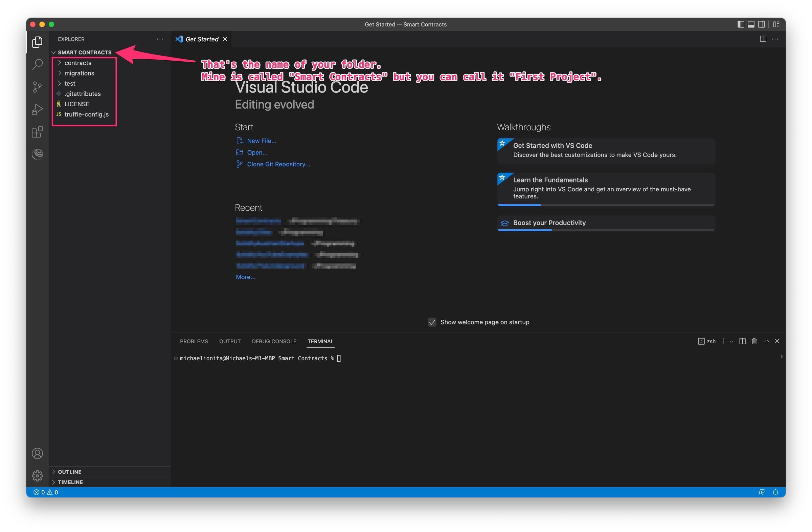Open the terminal launch profile dropdown arrow
812x532 pixels.
pyautogui.click(x=731, y=341)
